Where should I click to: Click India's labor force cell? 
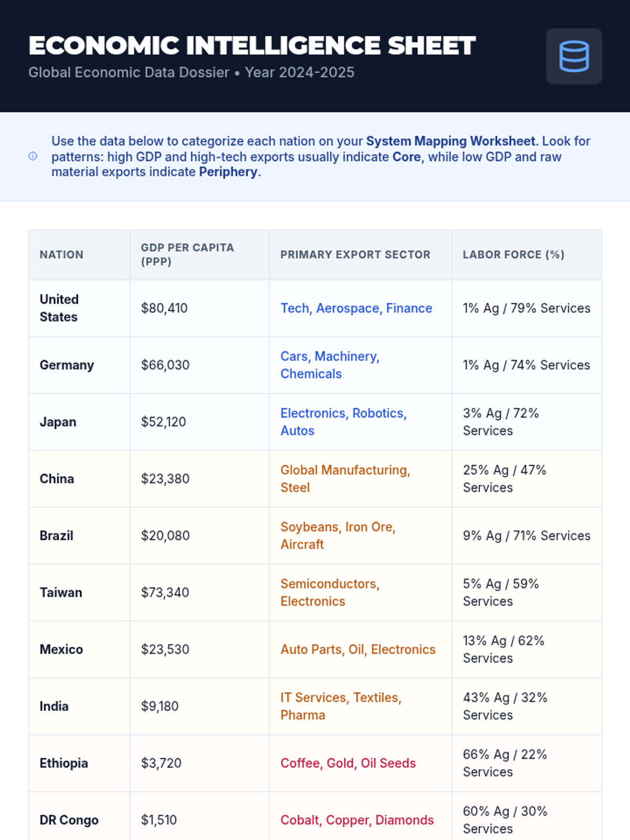[505, 706]
